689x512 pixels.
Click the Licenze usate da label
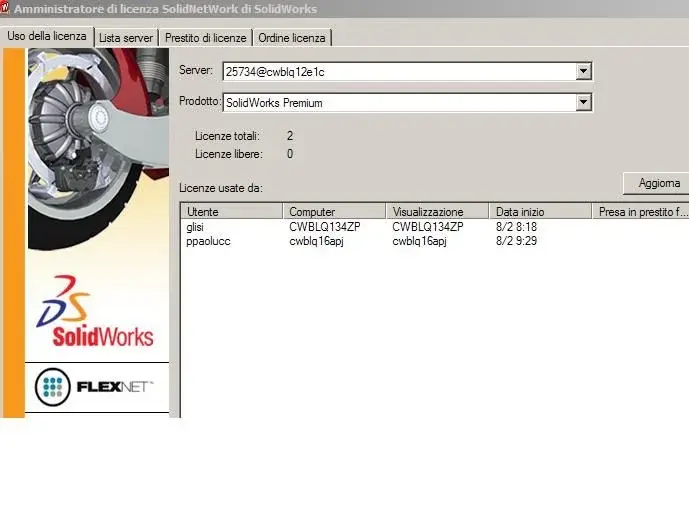(x=221, y=189)
